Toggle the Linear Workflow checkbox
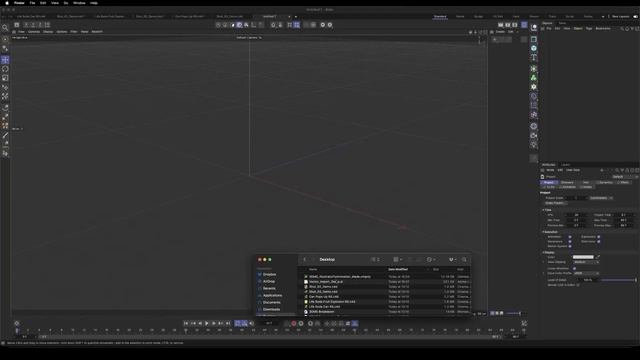The width and height of the screenshot is (640, 360). tap(574, 269)
